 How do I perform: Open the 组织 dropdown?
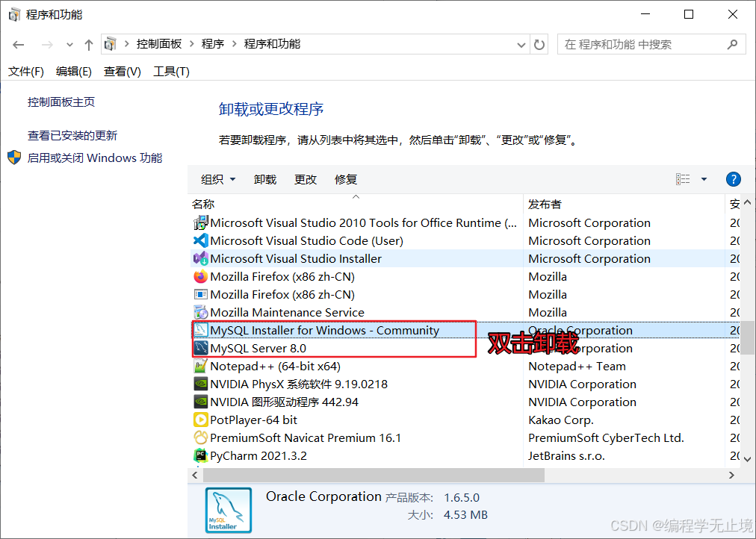pyautogui.click(x=218, y=179)
